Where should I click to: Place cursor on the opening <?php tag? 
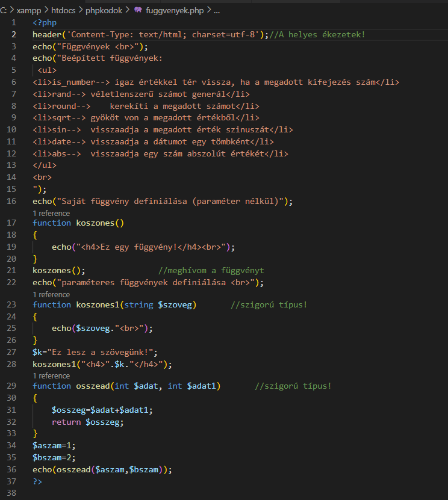click(44, 23)
